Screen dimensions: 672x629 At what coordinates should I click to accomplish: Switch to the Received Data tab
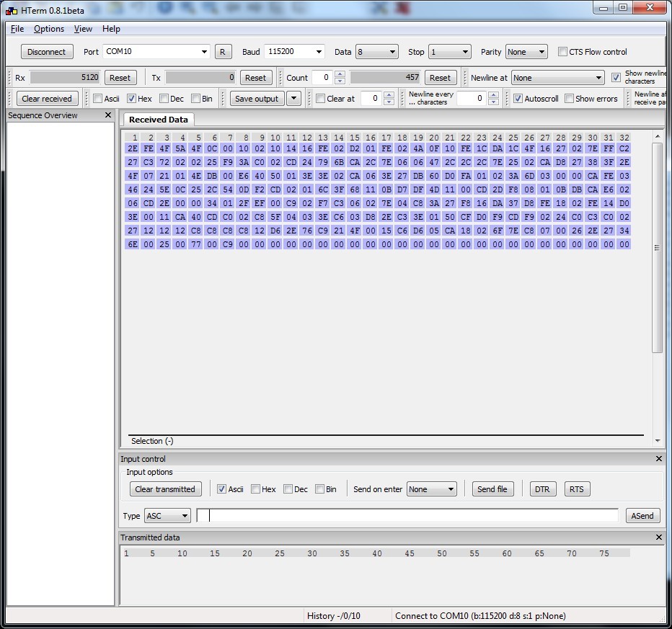[158, 120]
